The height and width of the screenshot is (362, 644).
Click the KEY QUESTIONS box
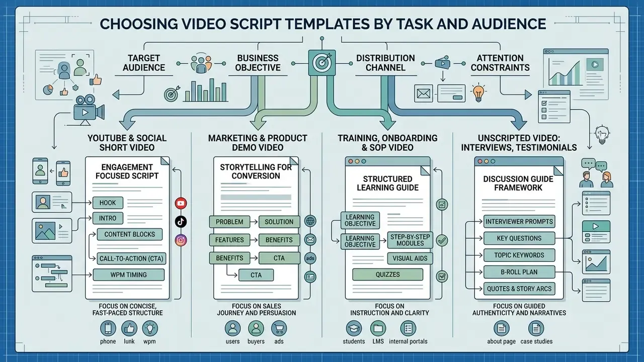(519, 238)
